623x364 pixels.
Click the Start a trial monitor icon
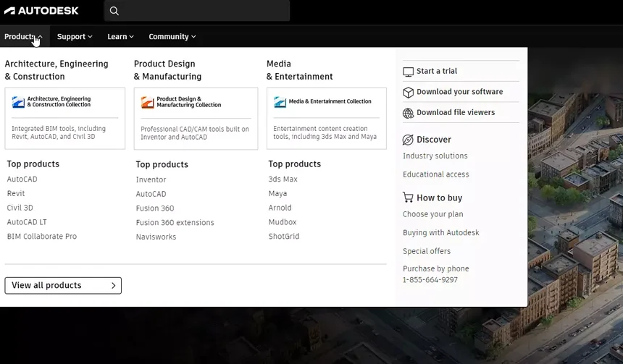[408, 72]
